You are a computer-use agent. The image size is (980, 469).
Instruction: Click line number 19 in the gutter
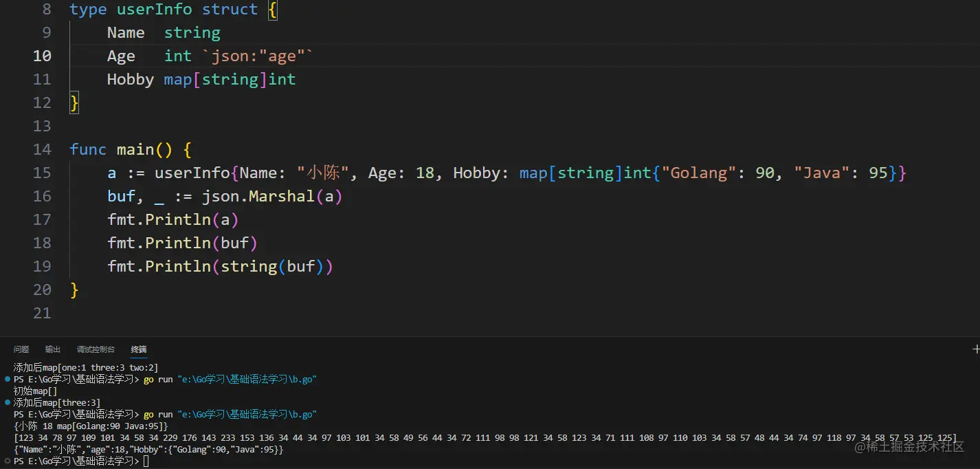pyautogui.click(x=42, y=266)
